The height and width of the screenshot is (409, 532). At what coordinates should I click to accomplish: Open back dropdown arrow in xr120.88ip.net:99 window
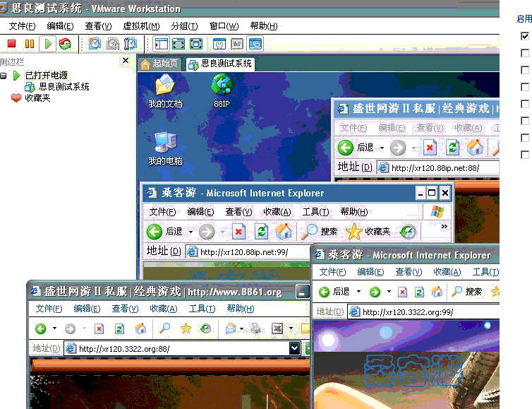[x=191, y=232]
